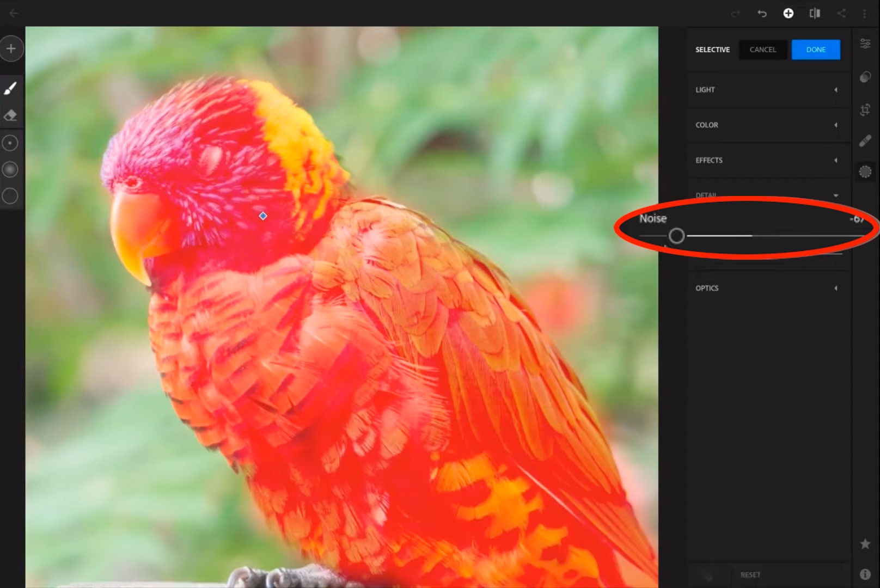Go back with the arrow icon
Viewport: 880px width, 588px height.
click(x=14, y=13)
